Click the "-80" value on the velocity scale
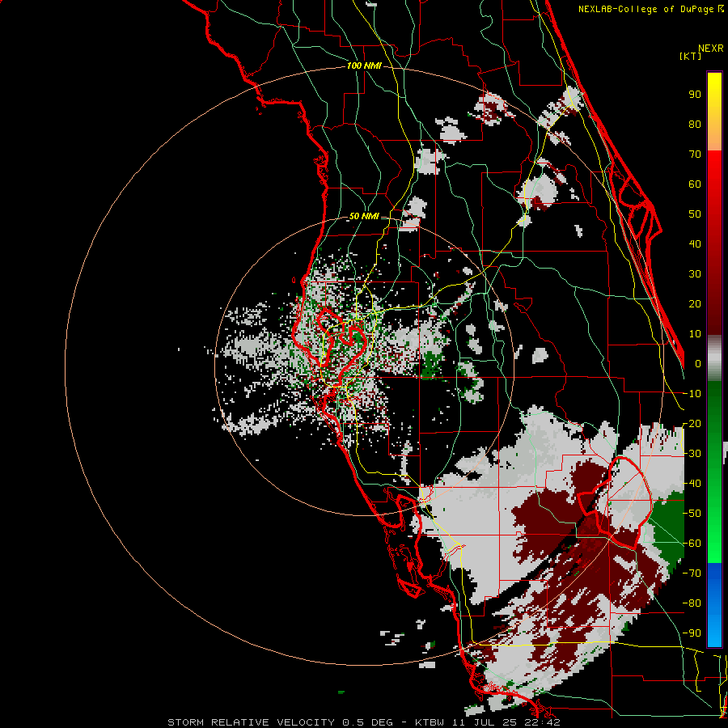 point(692,603)
